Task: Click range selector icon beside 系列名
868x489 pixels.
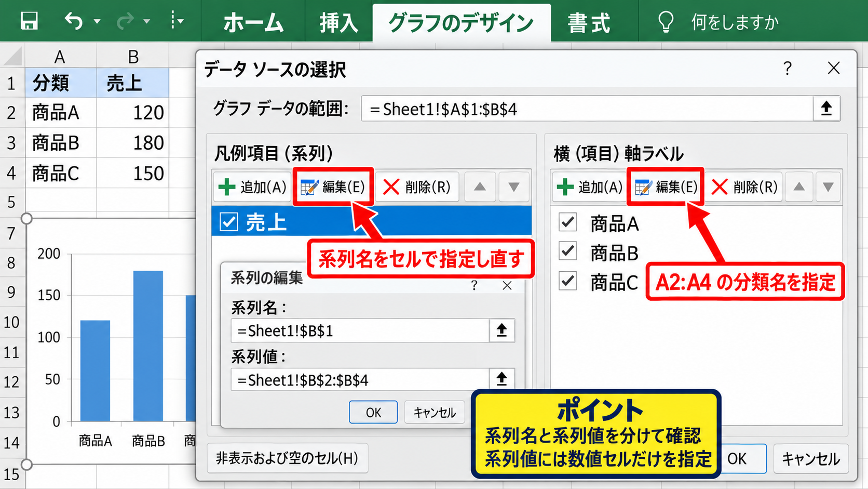Action: (501, 331)
